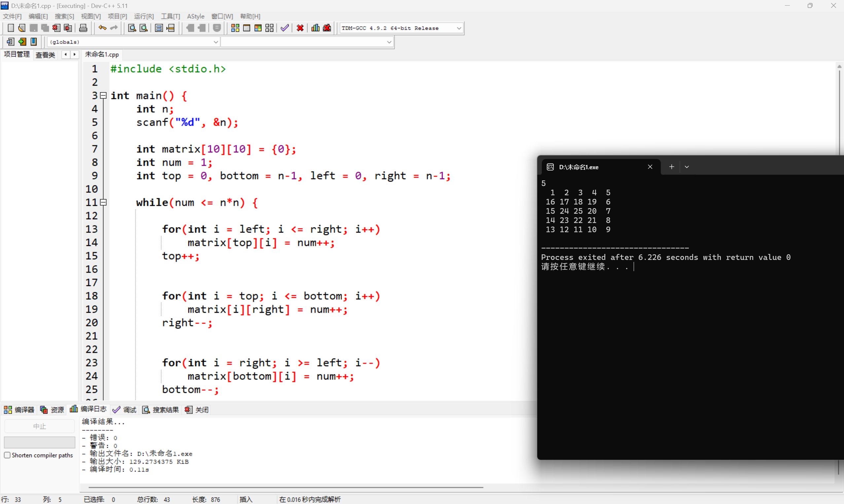Expand the (globals) scope dropdown
Image resolution: width=844 pixels, height=504 pixels.
216,42
